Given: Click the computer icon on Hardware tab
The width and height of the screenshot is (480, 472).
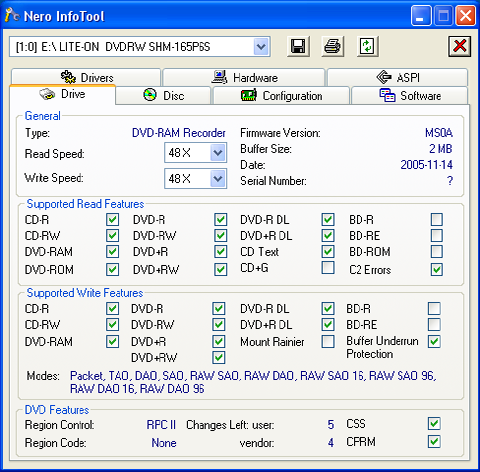Looking at the screenshot, I should (220, 77).
